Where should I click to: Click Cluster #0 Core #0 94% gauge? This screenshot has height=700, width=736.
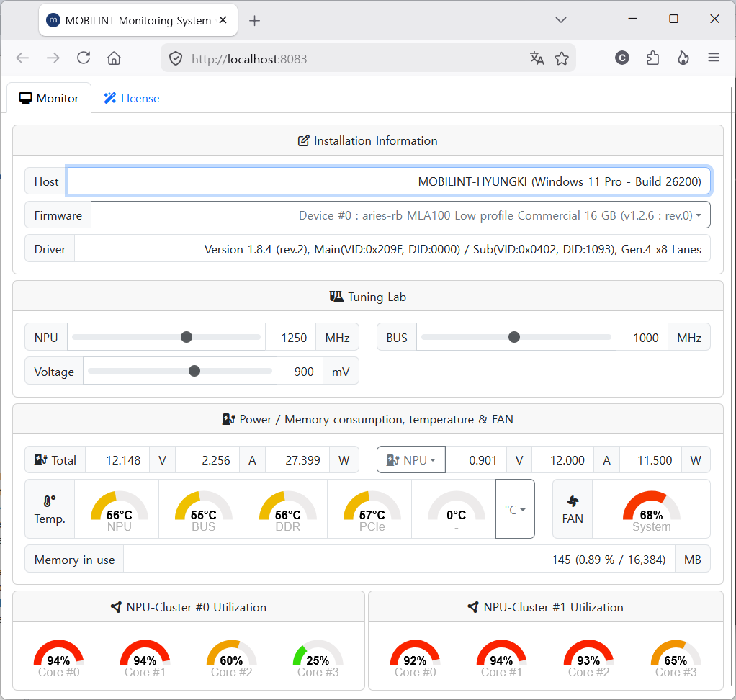58,659
